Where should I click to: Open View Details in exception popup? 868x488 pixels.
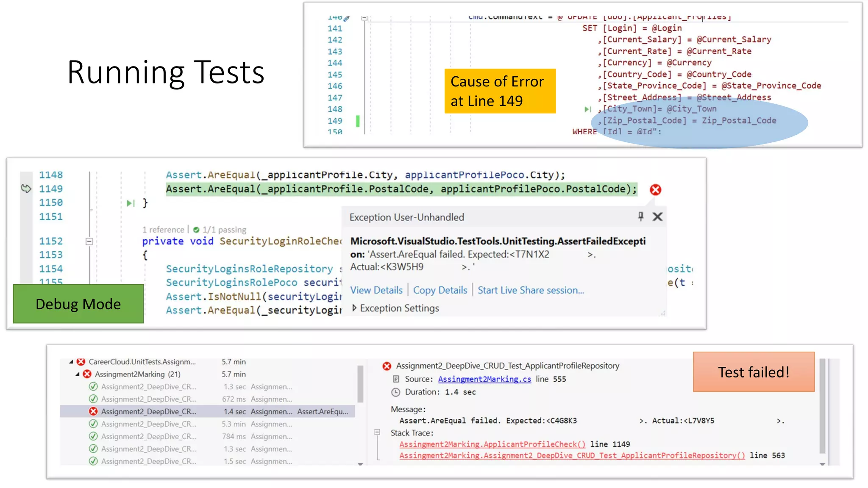[376, 290]
